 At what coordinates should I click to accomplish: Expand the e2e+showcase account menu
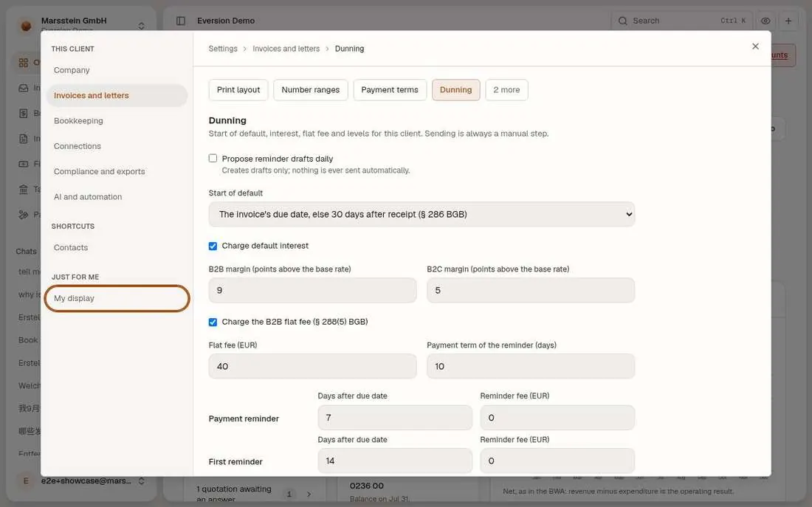pos(142,481)
